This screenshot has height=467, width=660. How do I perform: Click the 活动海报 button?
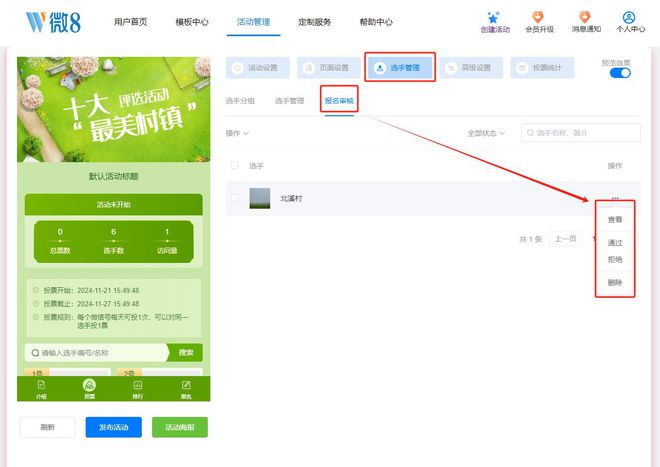point(180,427)
